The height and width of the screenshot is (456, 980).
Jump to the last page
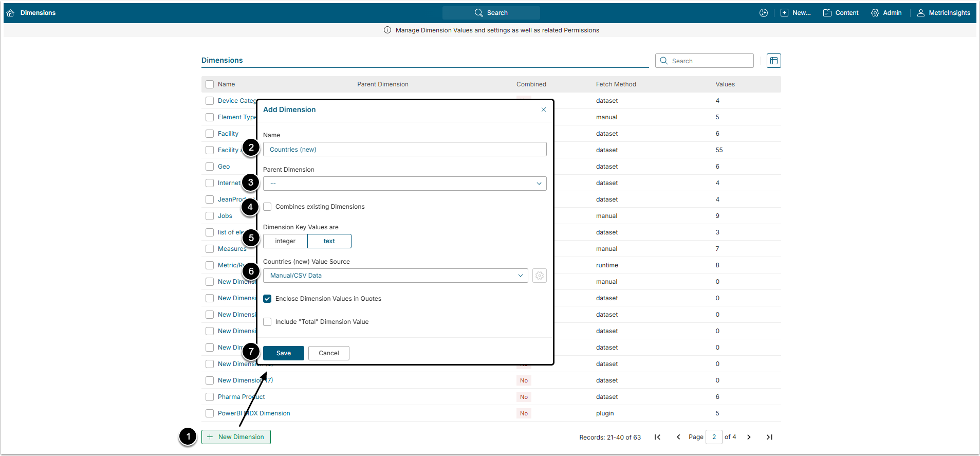pyautogui.click(x=769, y=437)
